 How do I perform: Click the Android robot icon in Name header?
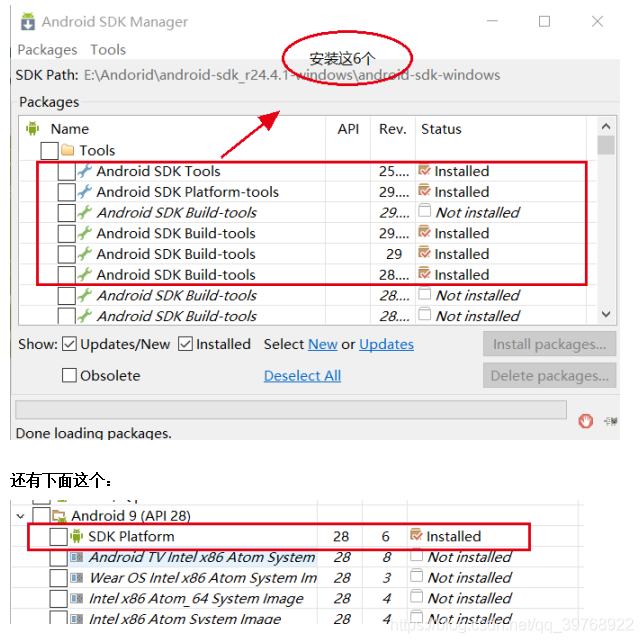click(x=32, y=129)
